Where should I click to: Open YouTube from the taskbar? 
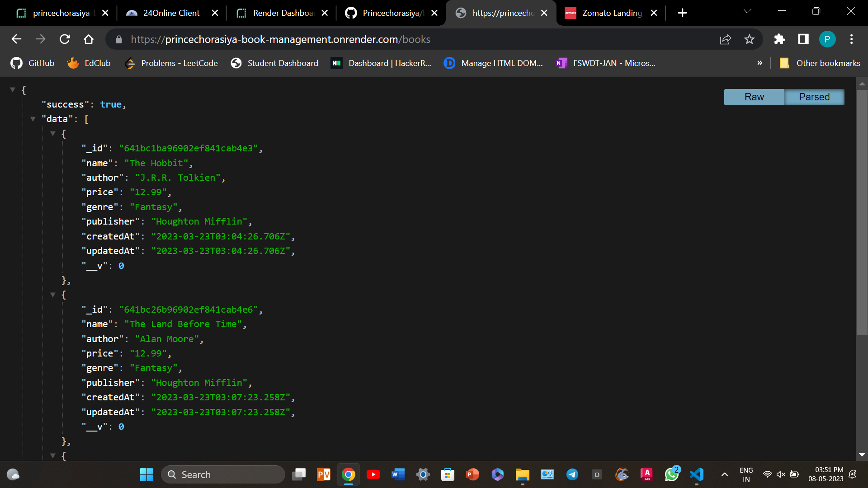(373, 474)
